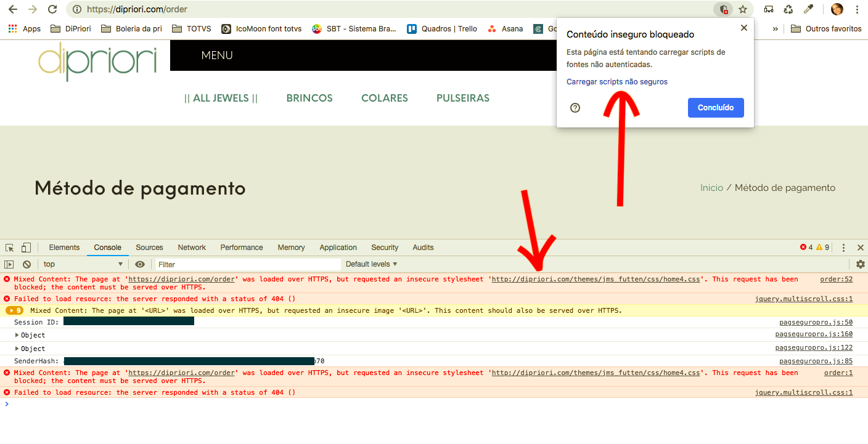Open the Default levels dropdown

pos(372,264)
